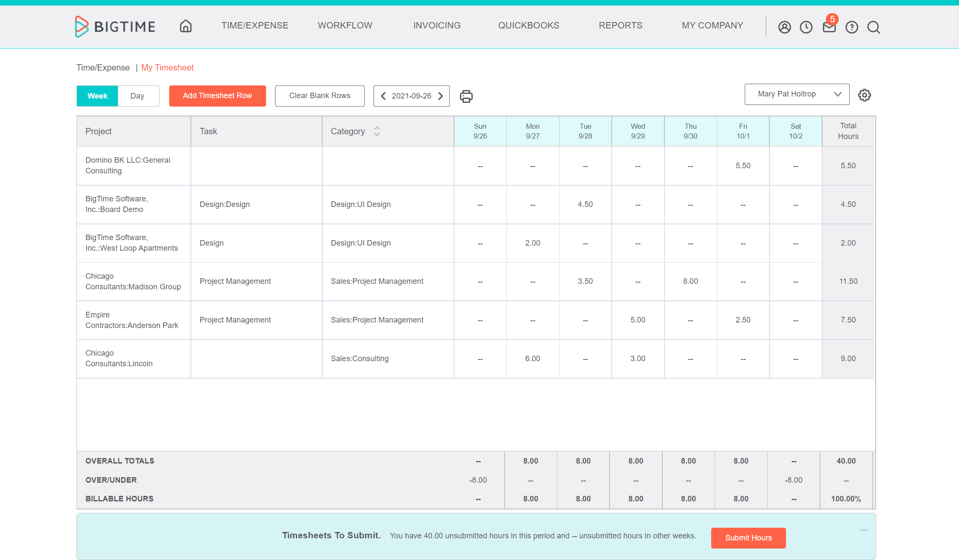
Task: Click the Anderson Park project cell
Action: pos(134,320)
